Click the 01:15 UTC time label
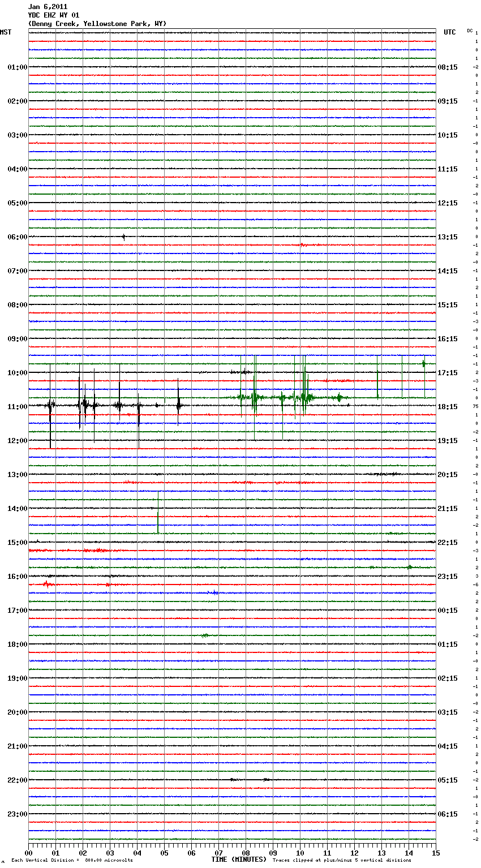The image size is (481, 868). click(448, 644)
